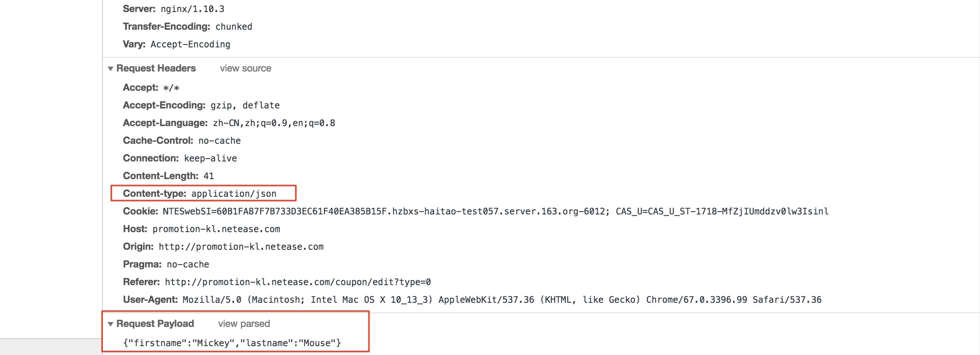The width and height of the screenshot is (980, 355).
Task: Click the Referer coupon edit URL
Action: [298, 282]
